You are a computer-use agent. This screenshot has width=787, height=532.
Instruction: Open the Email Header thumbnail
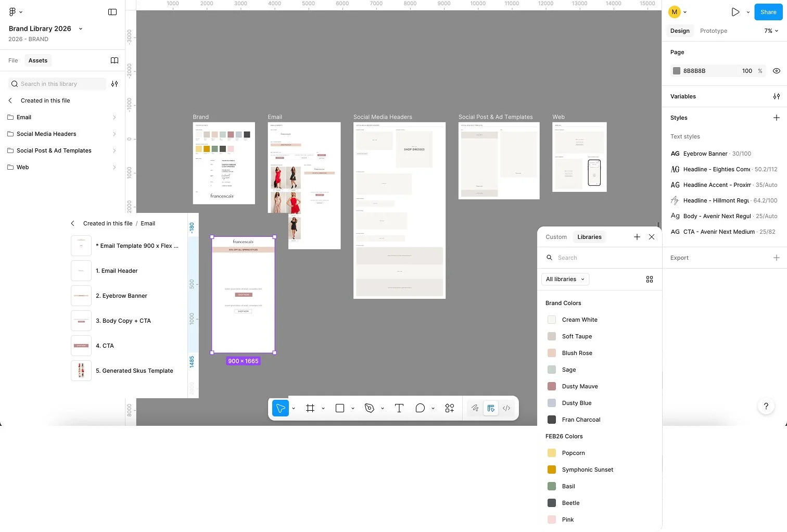[81, 271]
